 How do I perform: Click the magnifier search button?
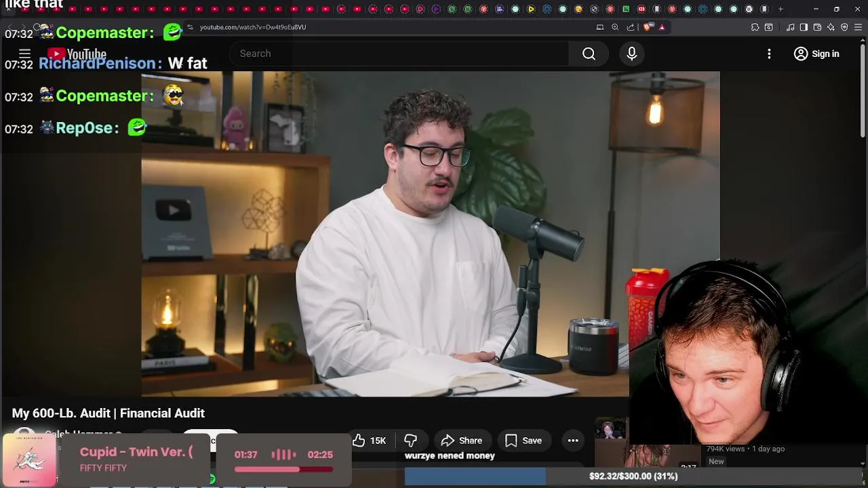tap(589, 54)
